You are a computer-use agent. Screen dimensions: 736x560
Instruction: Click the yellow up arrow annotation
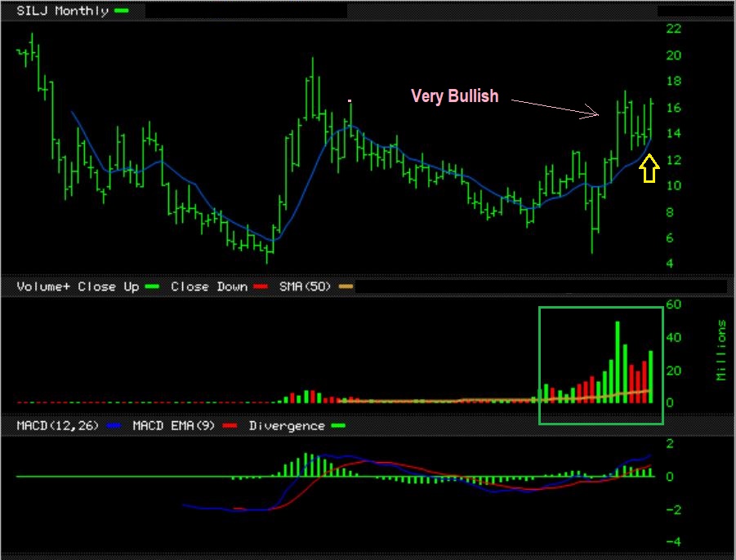648,169
